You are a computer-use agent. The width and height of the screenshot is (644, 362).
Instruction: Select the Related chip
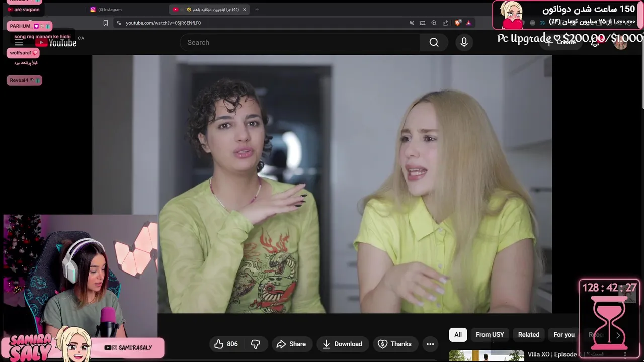point(529,335)
